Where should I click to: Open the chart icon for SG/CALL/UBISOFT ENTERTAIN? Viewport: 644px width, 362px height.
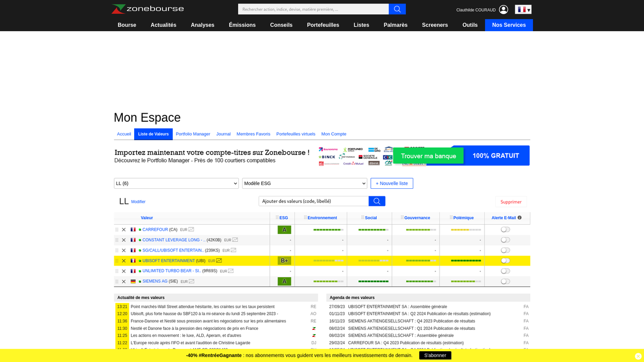pos(233,250)
